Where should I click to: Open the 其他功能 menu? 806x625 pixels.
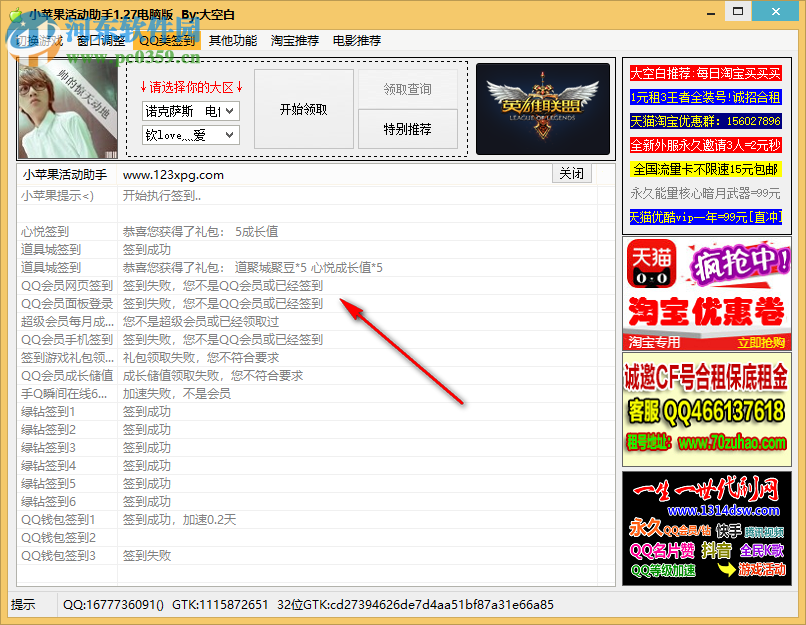tap(233, 41)
